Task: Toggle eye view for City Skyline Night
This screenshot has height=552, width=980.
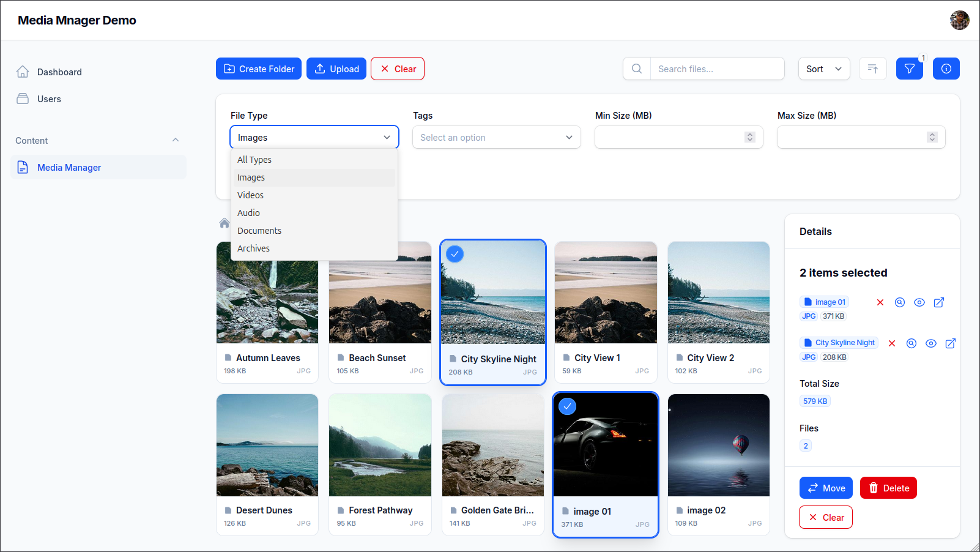Action: click(930, 343)
